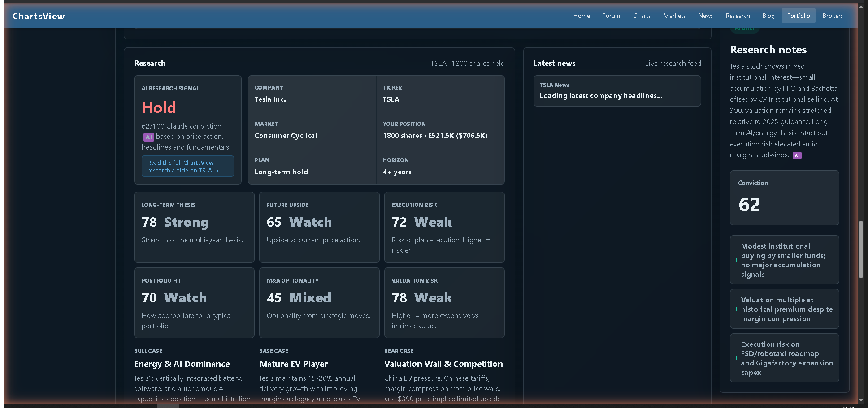Screen dimensions: 868x408
Task: Open the Home menu item
Action: pyautogui.click(x=582, y=16)
